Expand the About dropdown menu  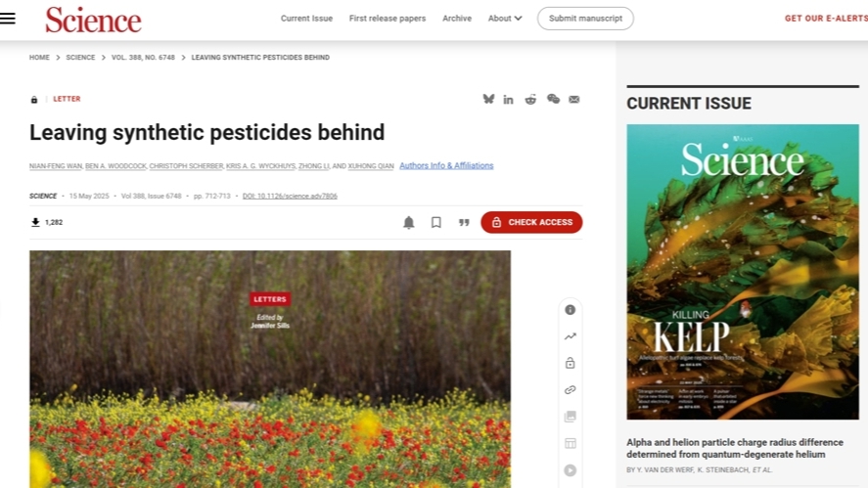coord(505,19)
